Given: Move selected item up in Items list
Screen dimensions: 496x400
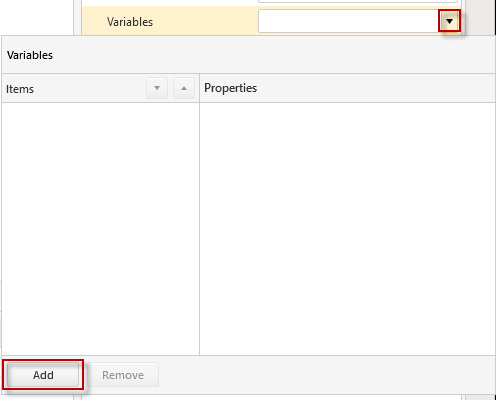Looking at the screenshot, I should click(x=184, y=88).
